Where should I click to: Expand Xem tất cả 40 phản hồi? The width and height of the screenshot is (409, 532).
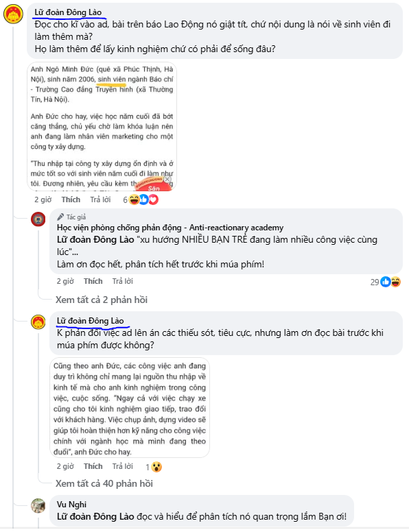tap(104, 483)
